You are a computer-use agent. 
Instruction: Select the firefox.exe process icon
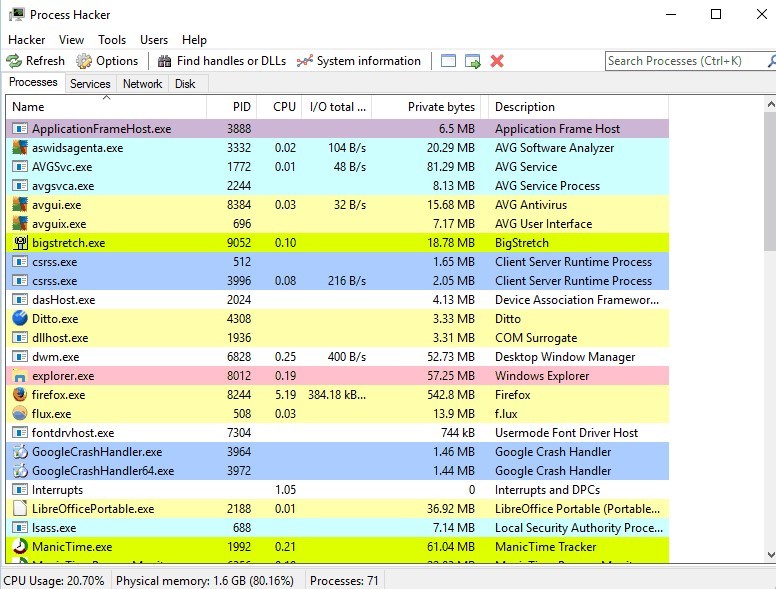click(20, 395)
